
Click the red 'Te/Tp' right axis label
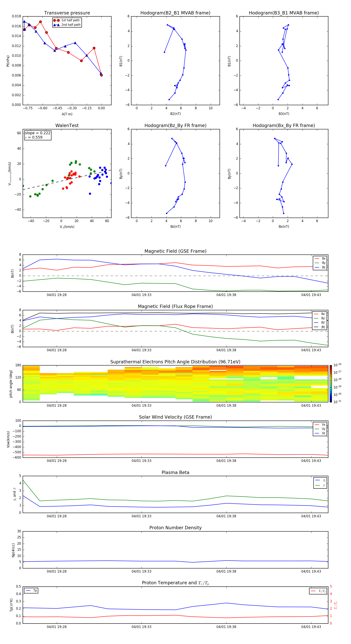tap(336, 605)
